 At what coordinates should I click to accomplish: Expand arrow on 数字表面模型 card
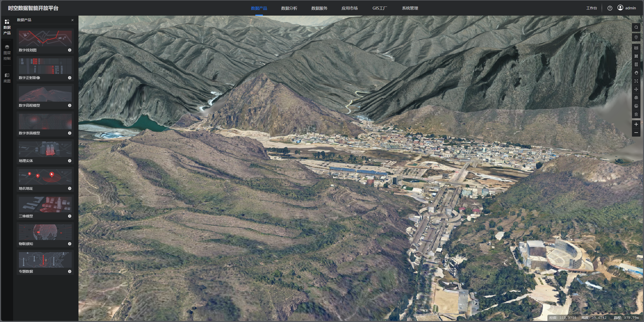tap(70, 133)
